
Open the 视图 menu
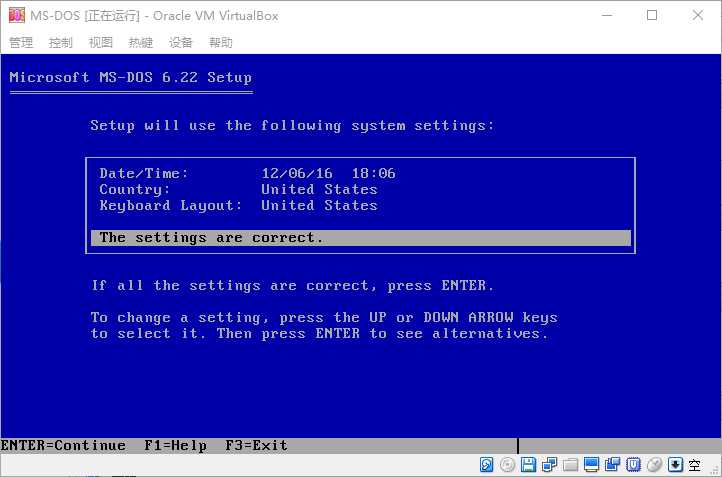[101, 43]
